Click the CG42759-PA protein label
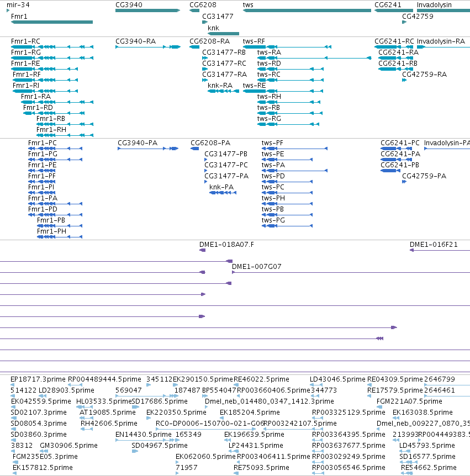Viewport: 470px width, 476px height. click(x=424, y=176)
